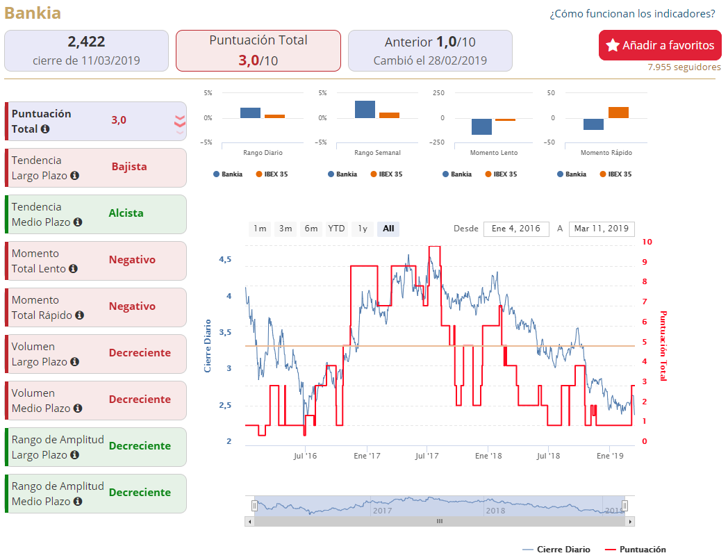Screen dimensions: 728x560
Task: Open info icon for Rango de Amplitud Medio Plazo
Action: pyautogui.click(x=78, y=501)
